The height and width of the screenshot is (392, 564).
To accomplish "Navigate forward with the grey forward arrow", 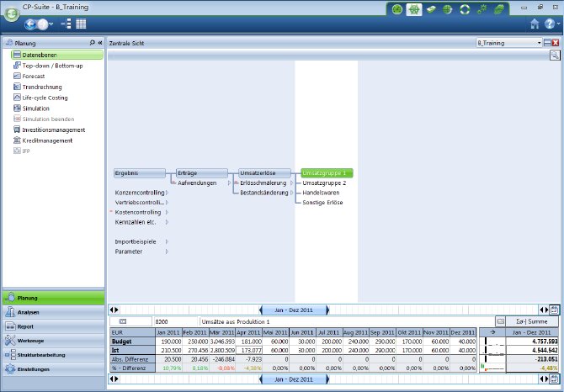I will pyautogui.click(x=43, y=24).
